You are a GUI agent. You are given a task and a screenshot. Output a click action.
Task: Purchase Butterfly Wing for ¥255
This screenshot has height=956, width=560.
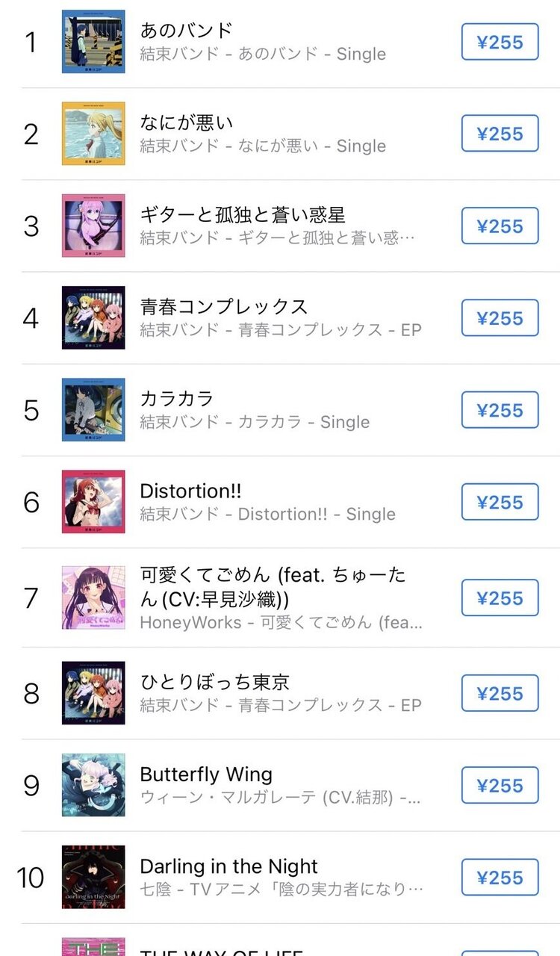500,785
